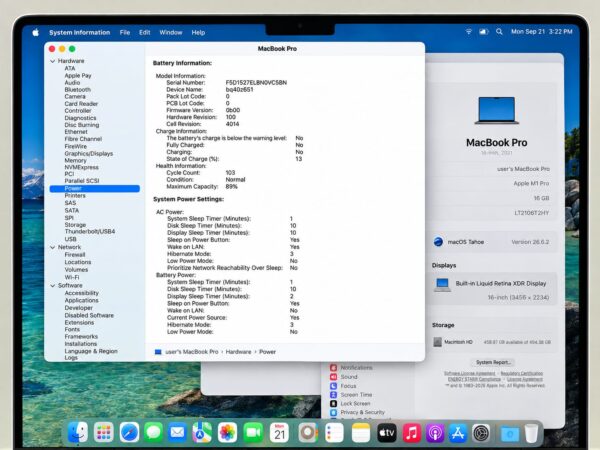600x450 pixels.
Task: Open the Edit menu
Action: (x=145, y=33)
